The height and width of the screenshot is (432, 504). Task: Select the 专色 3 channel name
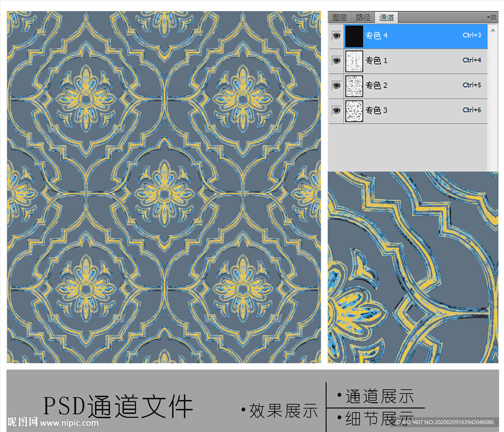pos(377,110)
